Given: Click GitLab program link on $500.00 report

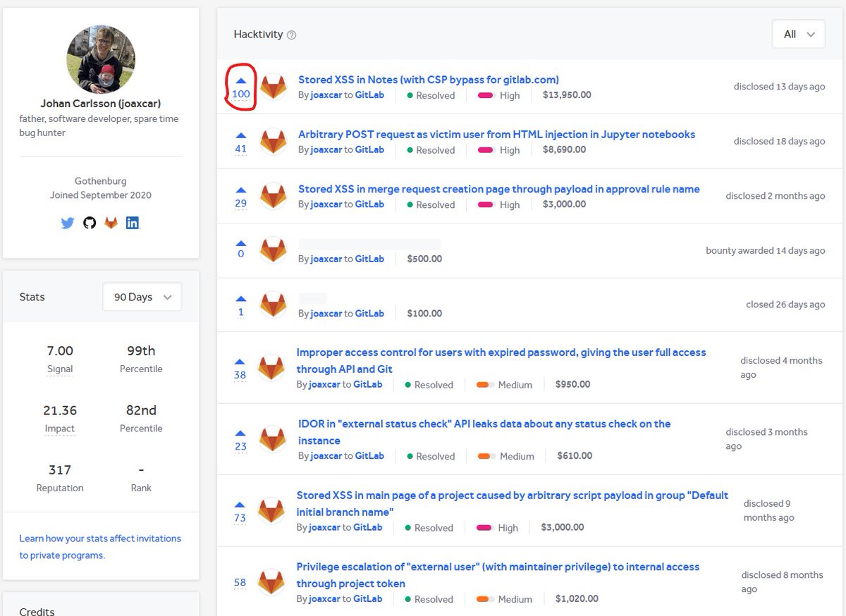Looking at the screenshot, I should [x=369, y=259].
